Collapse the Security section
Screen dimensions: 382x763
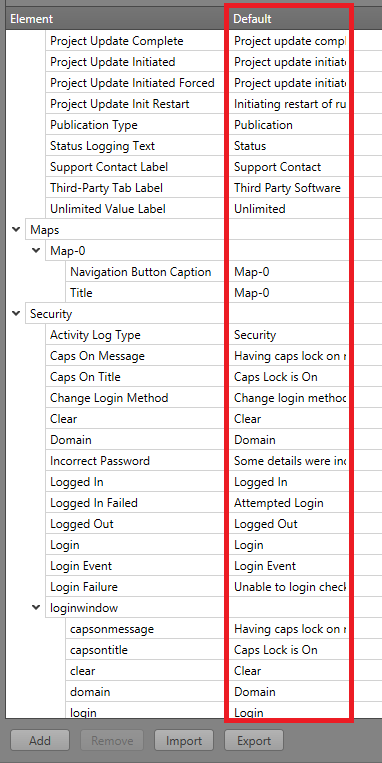tap(16, 313)
